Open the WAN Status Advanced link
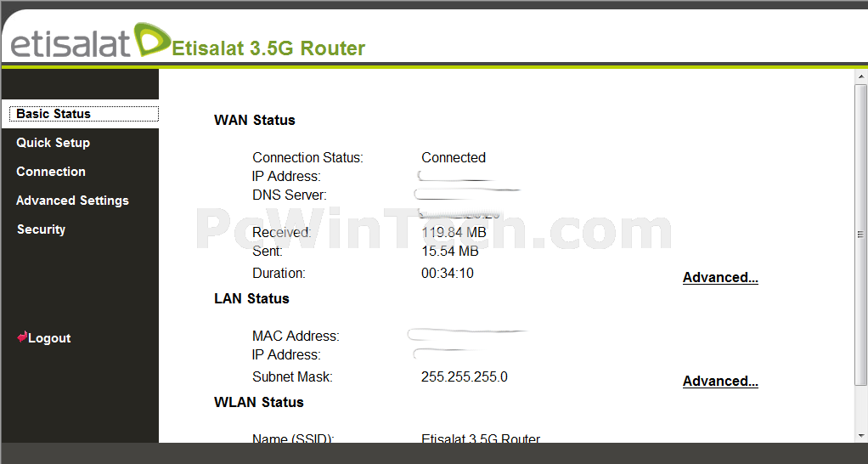This screenshot has width=868, height=464. 720,277
